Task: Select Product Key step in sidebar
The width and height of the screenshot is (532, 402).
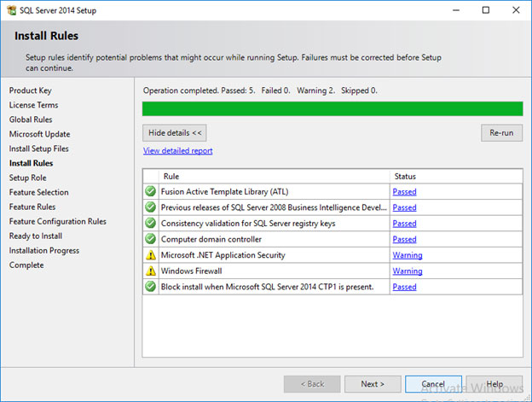Action: (30, 90)
